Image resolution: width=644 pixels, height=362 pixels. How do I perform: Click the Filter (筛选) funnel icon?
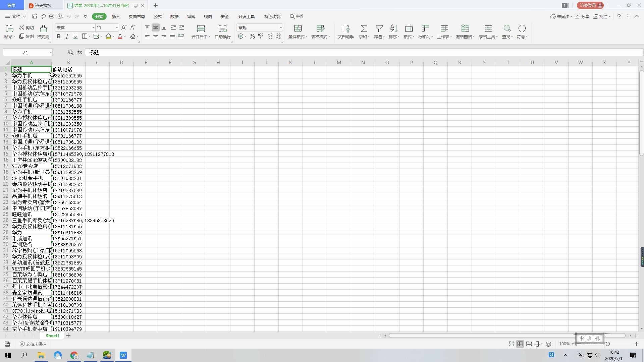[x=379, y=28]
